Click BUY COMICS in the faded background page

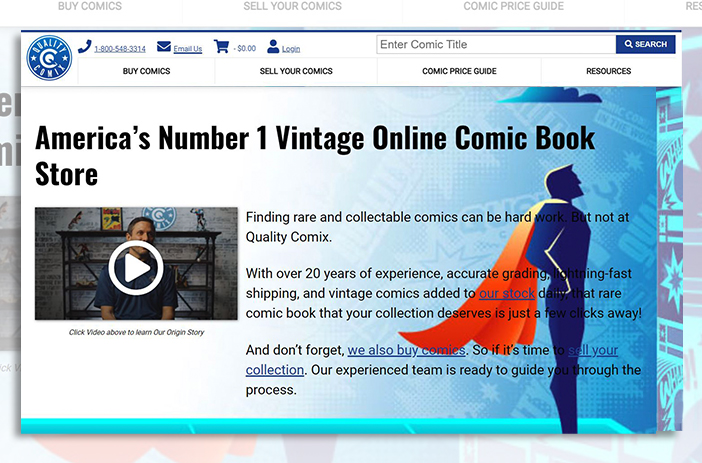click(x=90, y=6)
